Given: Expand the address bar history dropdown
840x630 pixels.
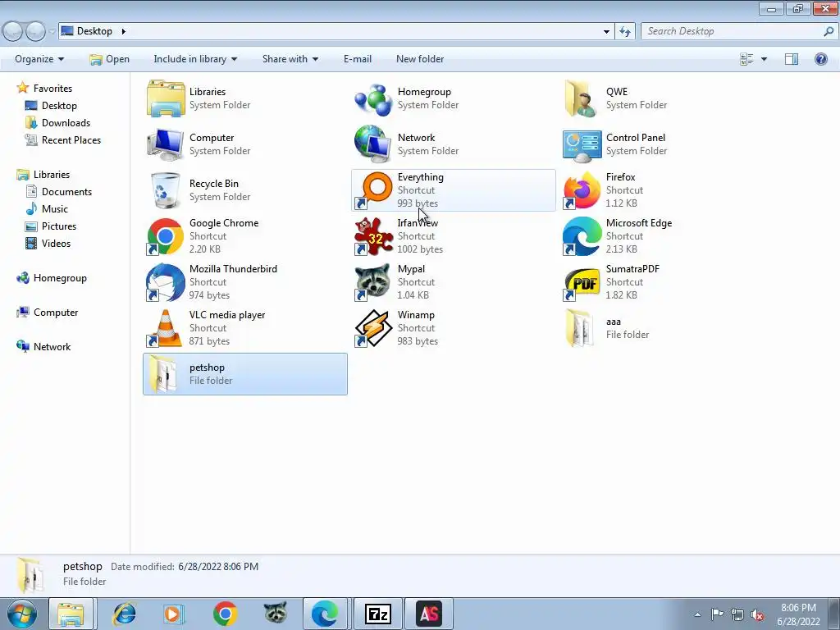Looking at the screenshot, I should tap(606, 32).
